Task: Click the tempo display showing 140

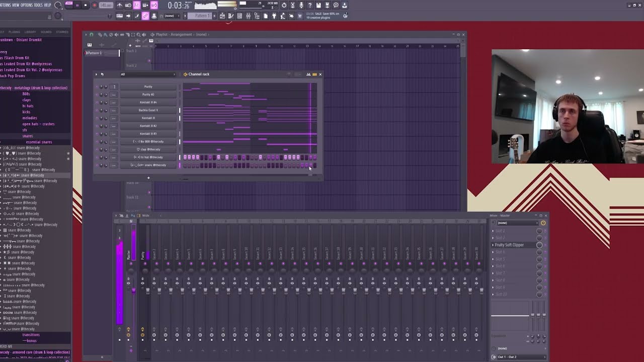Action: (x=106, y=5)
